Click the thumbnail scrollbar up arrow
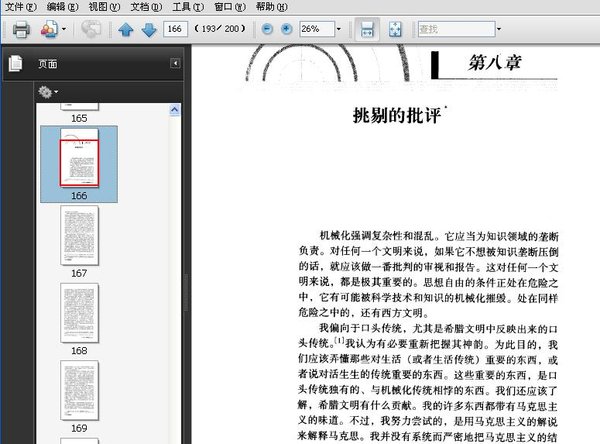 174,110
